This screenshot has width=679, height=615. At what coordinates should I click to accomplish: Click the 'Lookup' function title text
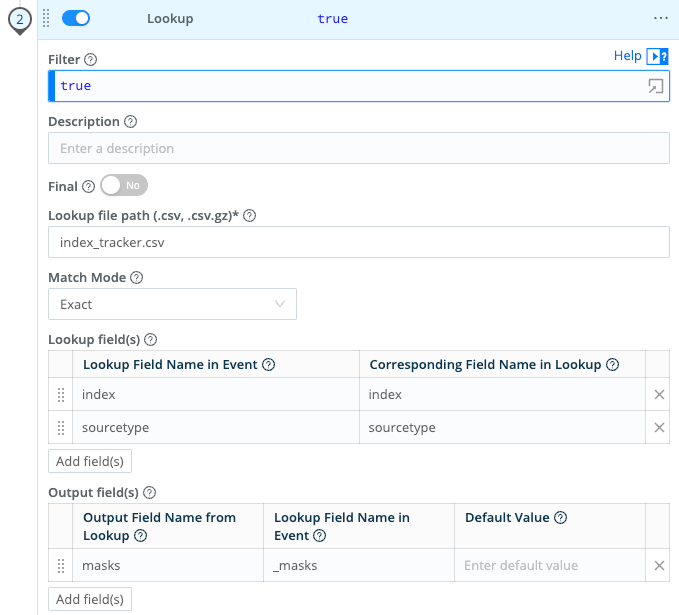170,19
